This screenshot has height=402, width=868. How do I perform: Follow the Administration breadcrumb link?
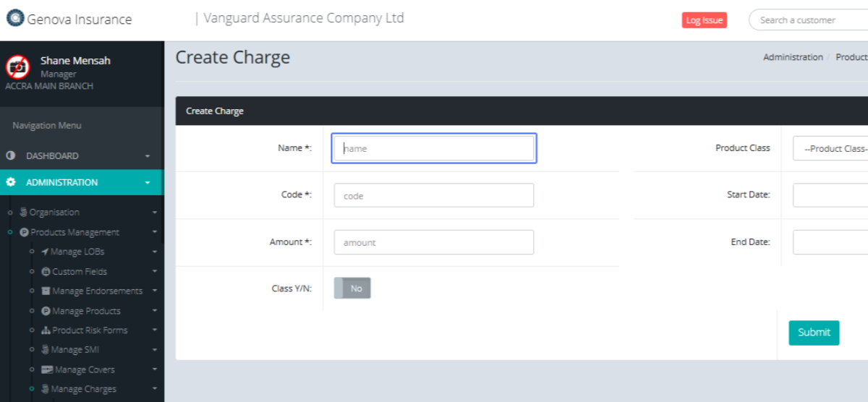point(793,57)
